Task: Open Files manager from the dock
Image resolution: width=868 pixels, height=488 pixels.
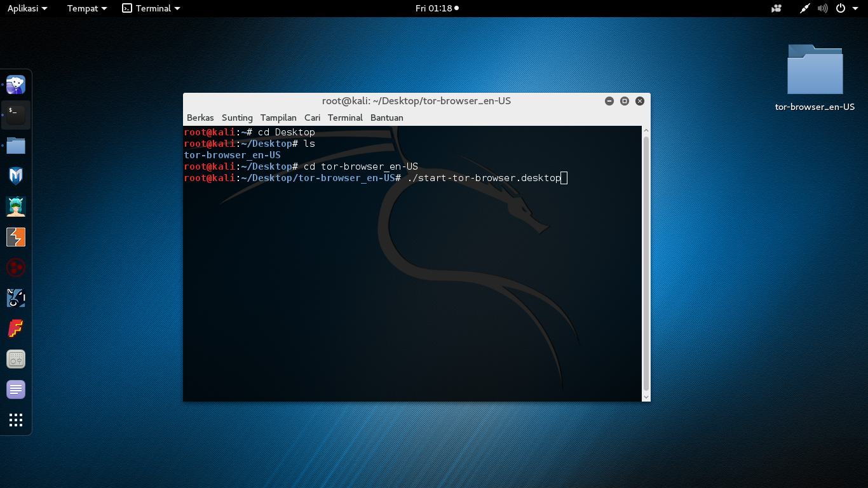Action: (16, 146)
